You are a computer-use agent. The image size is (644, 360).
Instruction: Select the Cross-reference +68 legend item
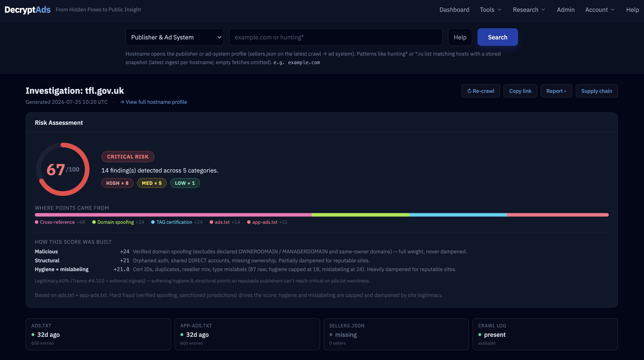point(60,222)
